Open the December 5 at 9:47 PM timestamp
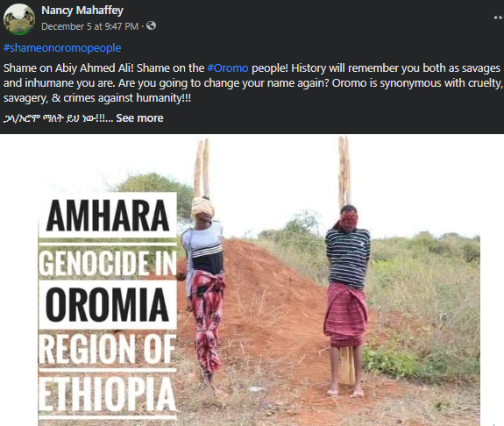504x426 pixels. (x=89, y=26)
